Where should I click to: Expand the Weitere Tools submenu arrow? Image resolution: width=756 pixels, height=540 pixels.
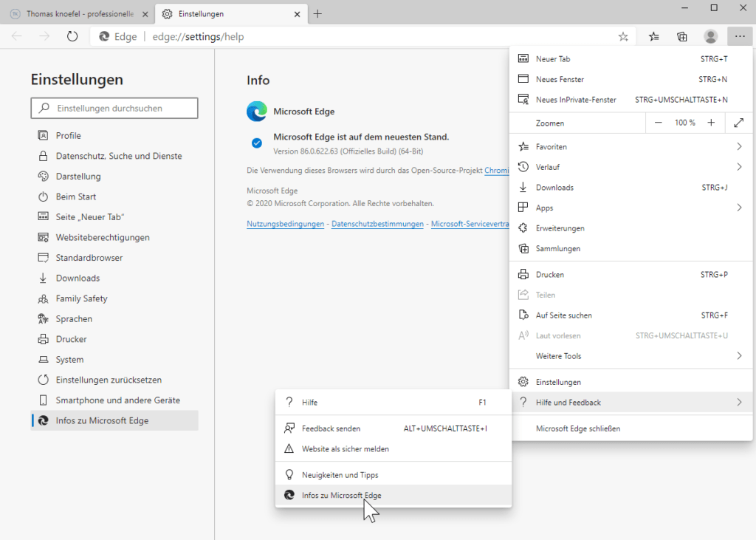[x=739, y=356]
